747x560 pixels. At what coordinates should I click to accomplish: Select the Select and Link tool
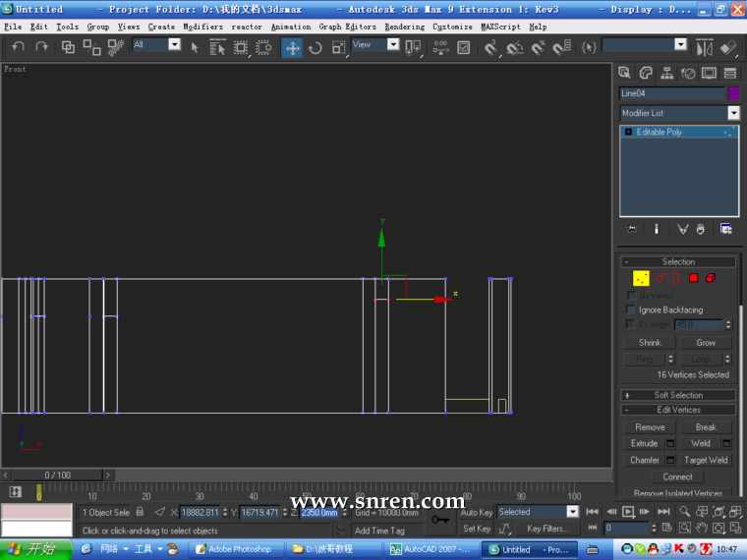coord(68,47)
